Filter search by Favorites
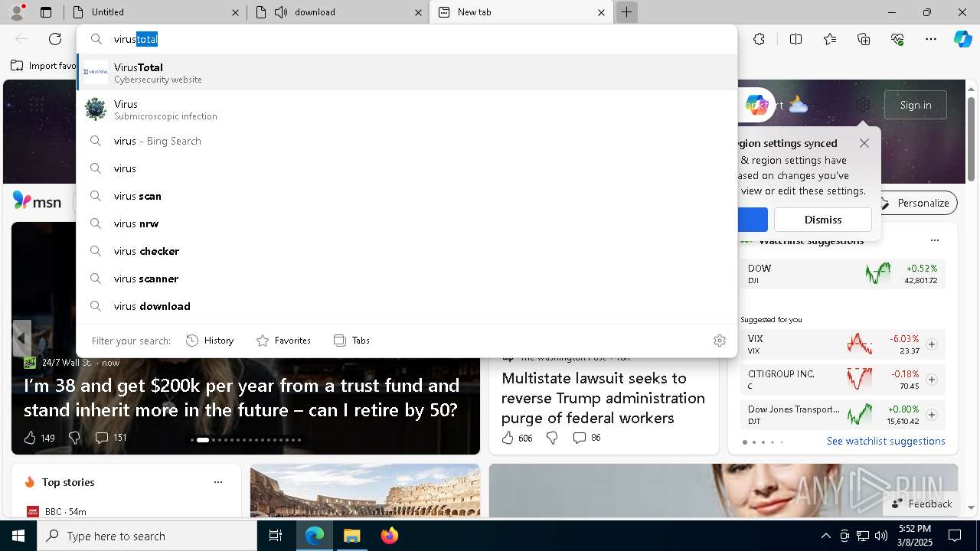Viewport: 980px width, 551px height. tap(283, 341)
